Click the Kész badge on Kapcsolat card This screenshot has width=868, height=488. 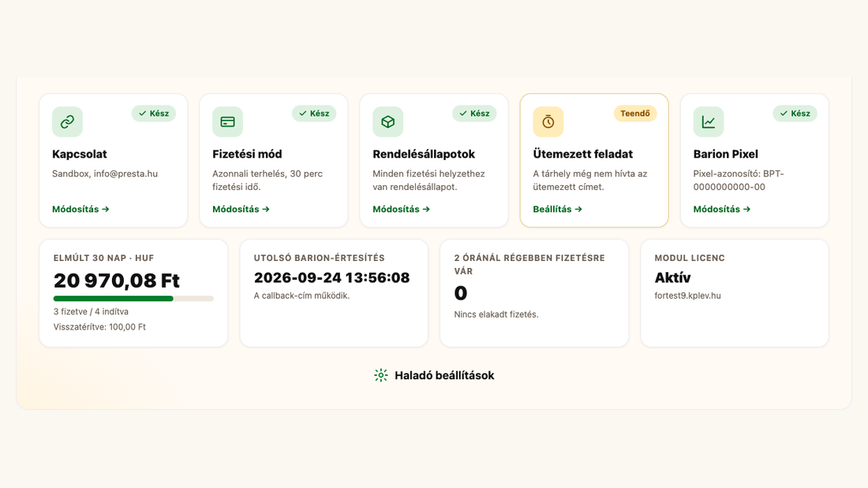pyautogui.click(x=154, y=114)
